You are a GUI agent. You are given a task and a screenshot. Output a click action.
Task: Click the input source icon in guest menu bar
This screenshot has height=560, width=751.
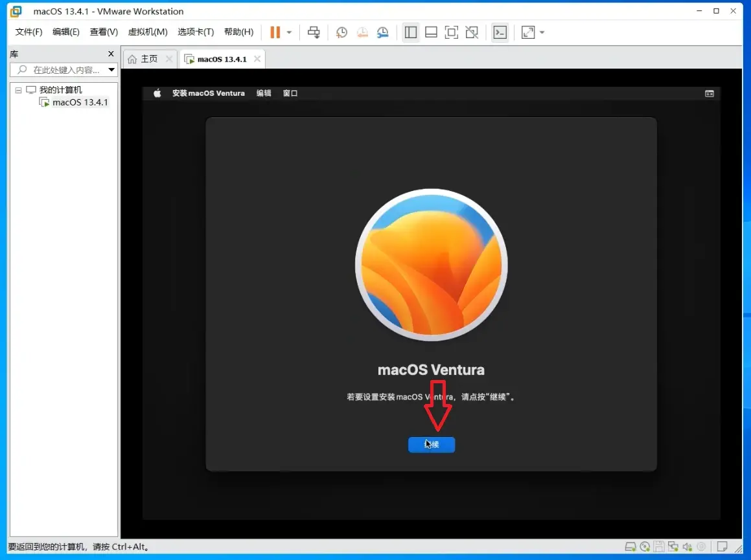coord(710,93)
